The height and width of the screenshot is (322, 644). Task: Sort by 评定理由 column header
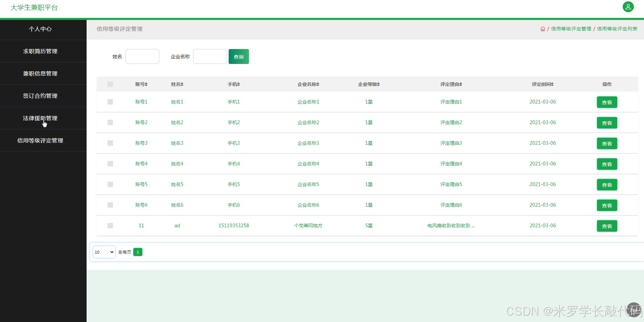[451, 84]
